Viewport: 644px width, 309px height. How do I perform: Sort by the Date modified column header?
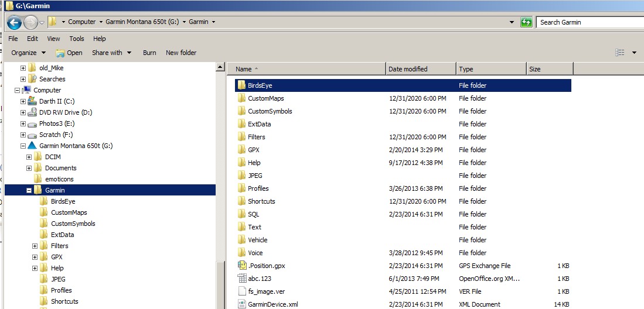click(x=421, y=69)
